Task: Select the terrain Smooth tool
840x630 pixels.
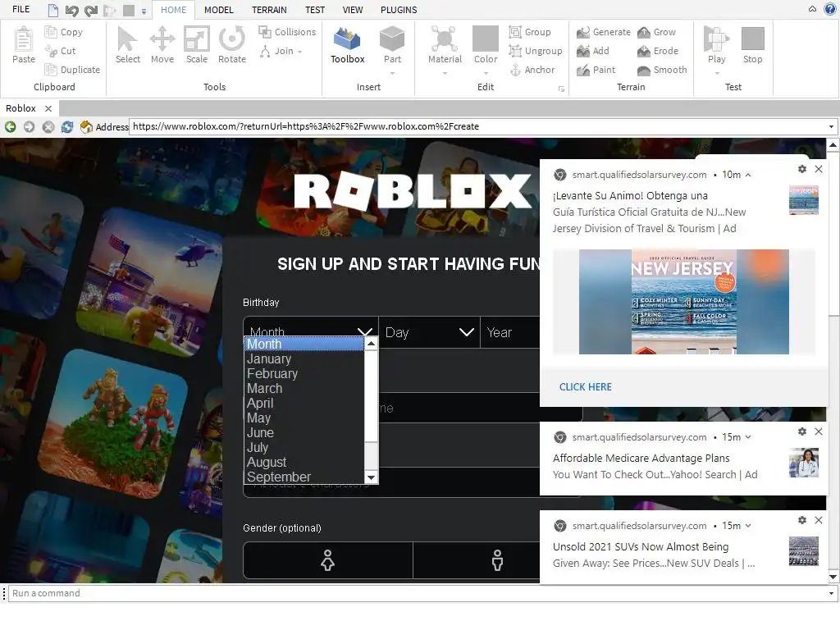Action: 662,70
